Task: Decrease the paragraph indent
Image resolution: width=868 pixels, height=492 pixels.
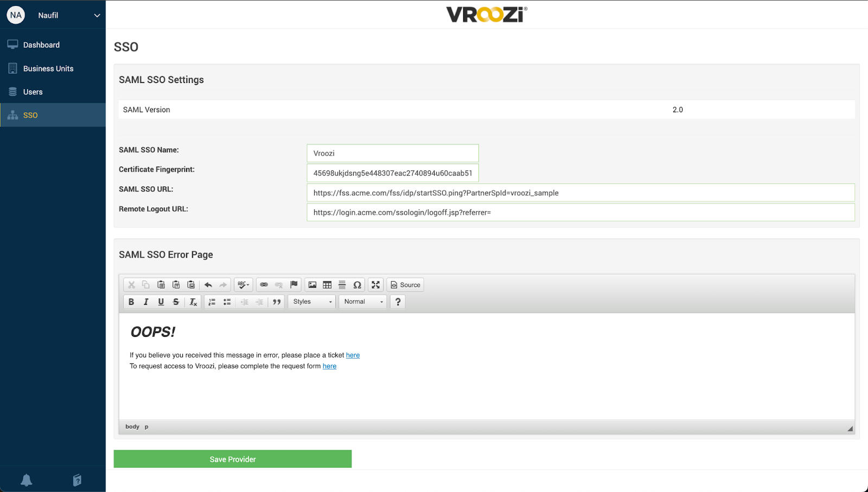Action: coord(245,302)
